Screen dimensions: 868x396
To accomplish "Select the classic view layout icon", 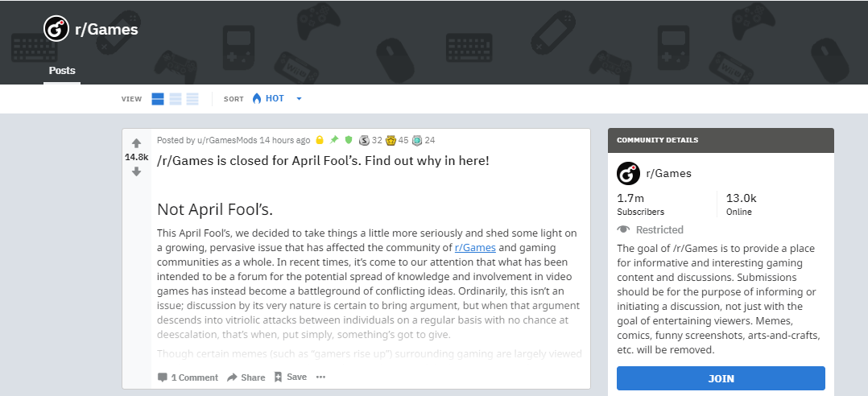I will pos(176,99).
